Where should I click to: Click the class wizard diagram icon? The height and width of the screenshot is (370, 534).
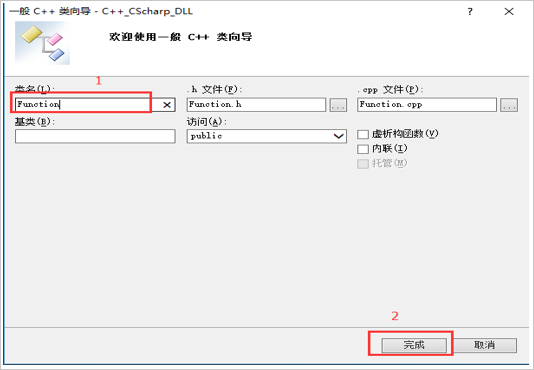(x=43, y=43)
